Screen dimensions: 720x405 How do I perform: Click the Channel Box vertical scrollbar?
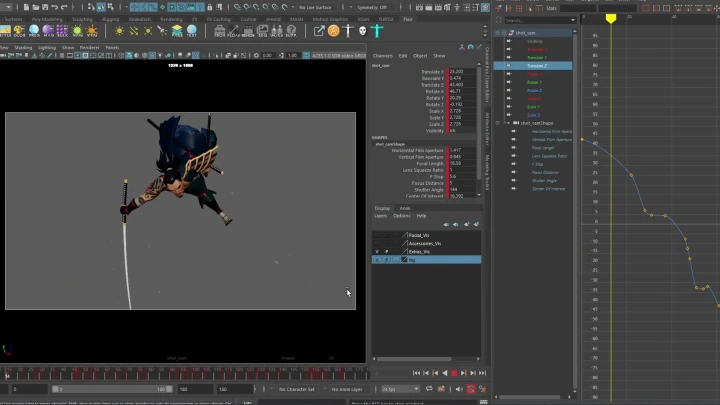click(x=479, y=124)
